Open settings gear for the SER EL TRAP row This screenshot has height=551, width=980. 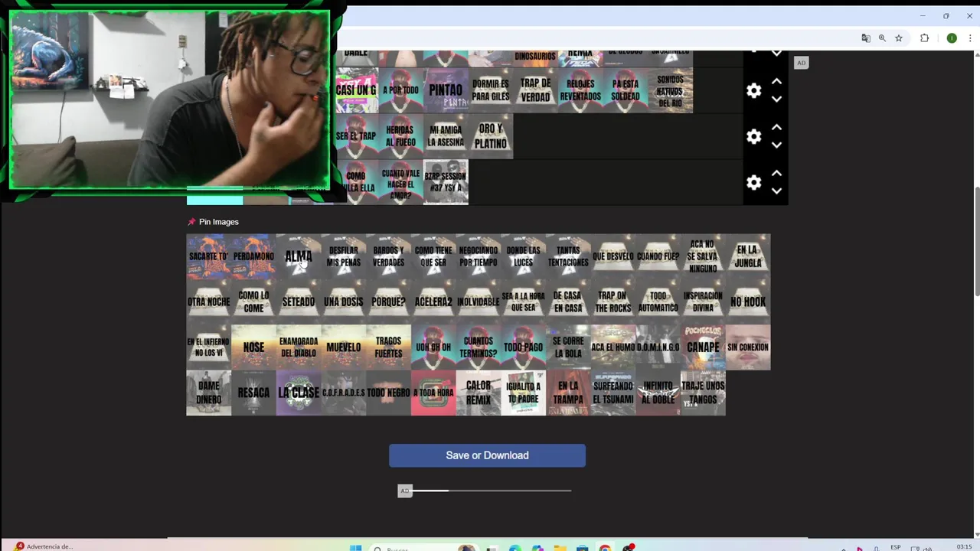pyautogui.click(x=754, y=136)
